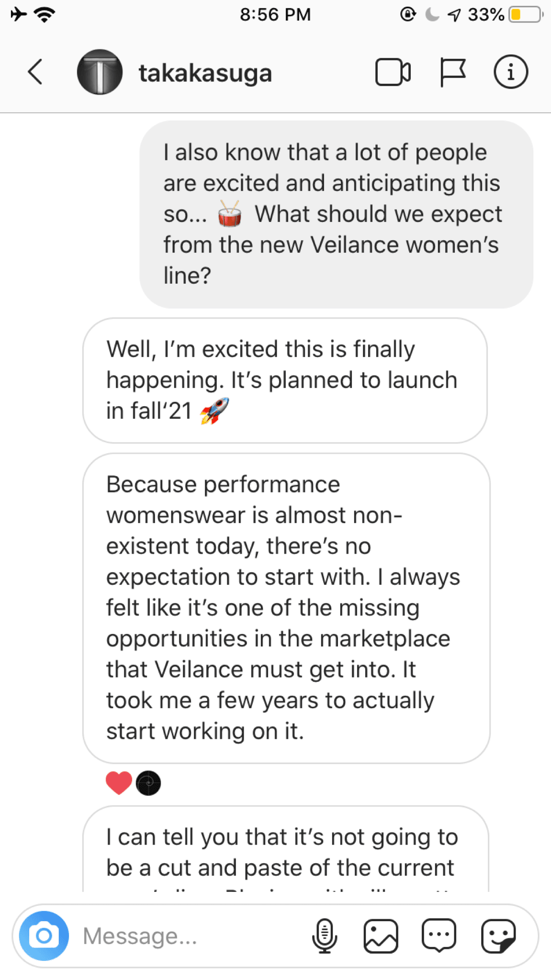Open the camera from message bar

pos(44,935)
